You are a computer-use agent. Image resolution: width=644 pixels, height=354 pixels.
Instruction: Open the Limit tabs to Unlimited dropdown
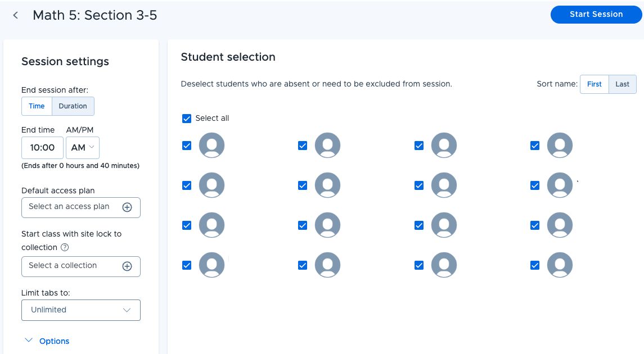coord(81,310)
